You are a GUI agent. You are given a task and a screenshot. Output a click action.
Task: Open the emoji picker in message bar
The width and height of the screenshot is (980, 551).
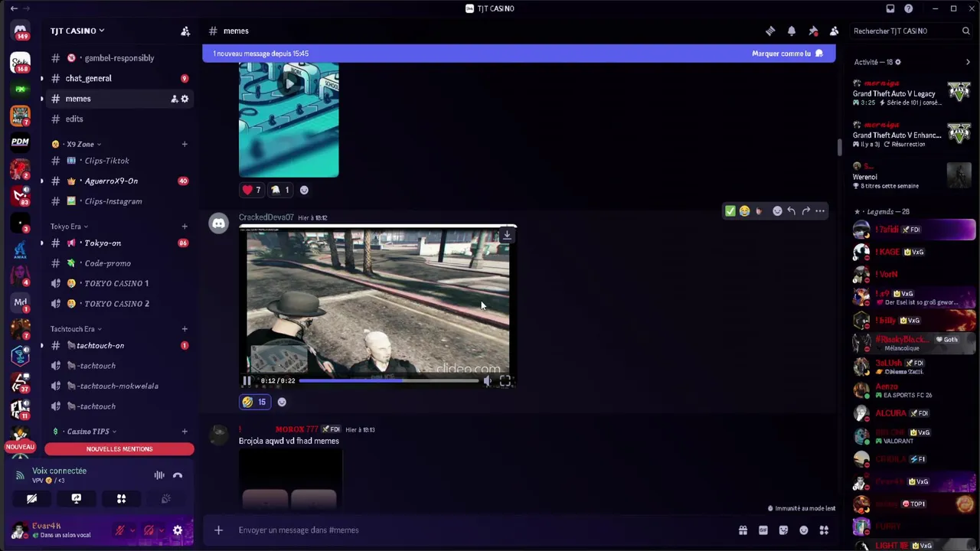(x=804, y=530)
